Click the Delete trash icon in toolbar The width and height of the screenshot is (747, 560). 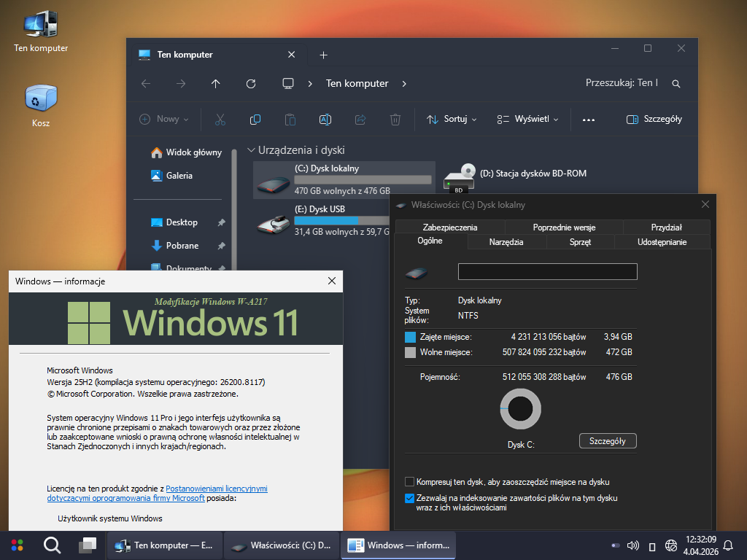[x=395, y=119]
